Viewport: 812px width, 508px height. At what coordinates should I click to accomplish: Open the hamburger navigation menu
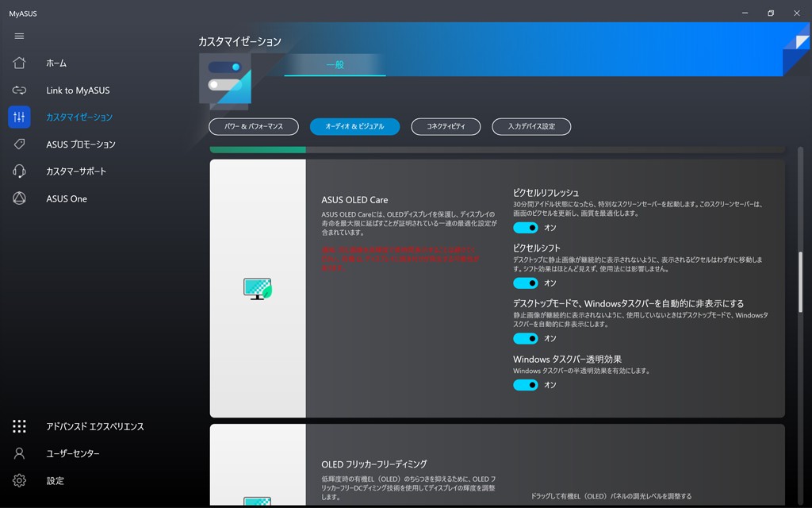point(19,37)
